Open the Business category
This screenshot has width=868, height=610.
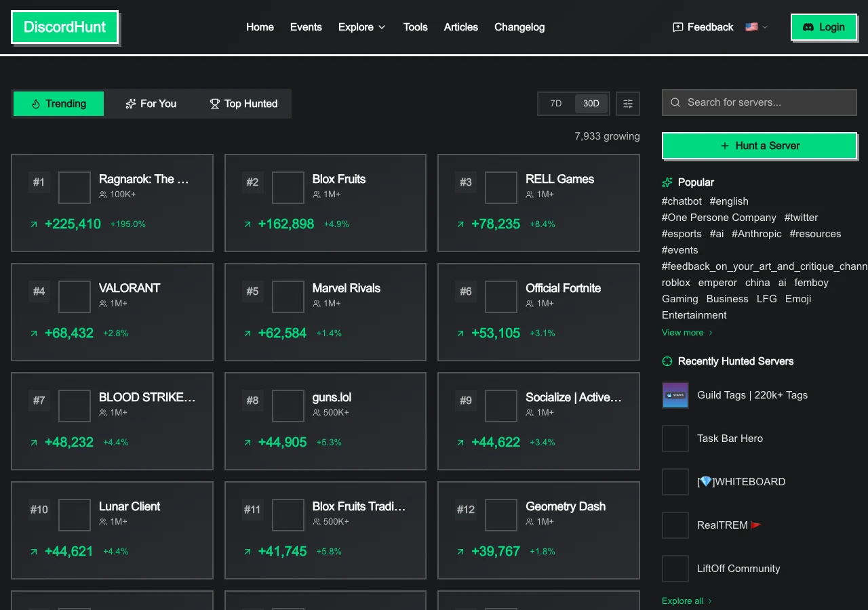(x=728, y=299)
